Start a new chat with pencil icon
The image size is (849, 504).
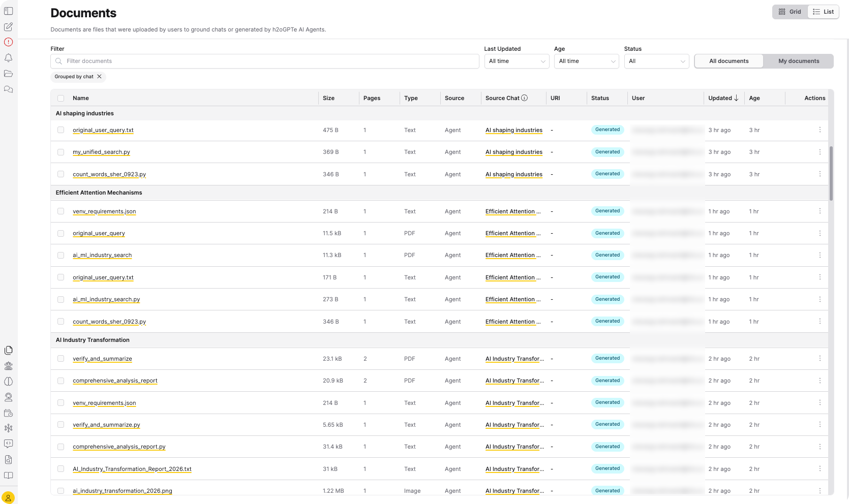tap(8, 27)
